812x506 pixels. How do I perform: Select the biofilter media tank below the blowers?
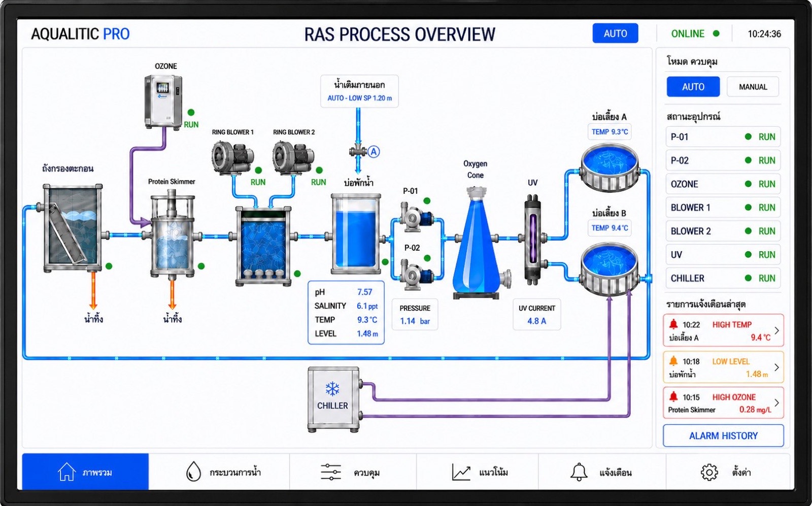tap(264, 246)
